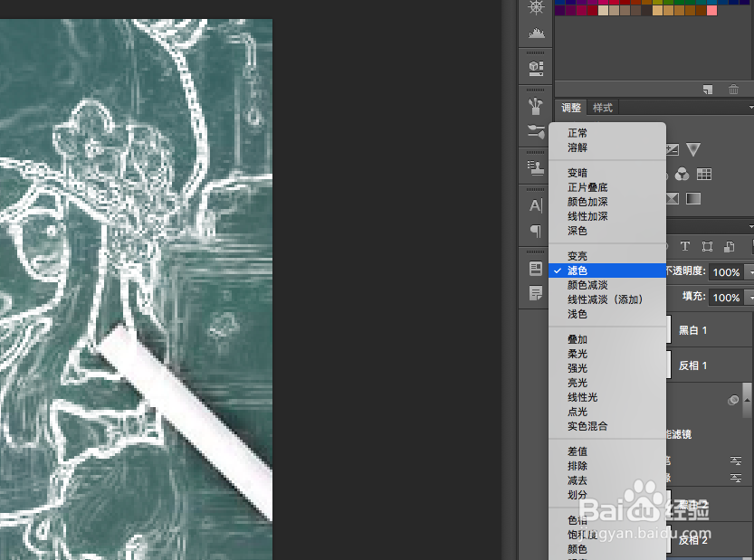
Task: Open the Paragraph panel icon
Action: tap(536, 232)
